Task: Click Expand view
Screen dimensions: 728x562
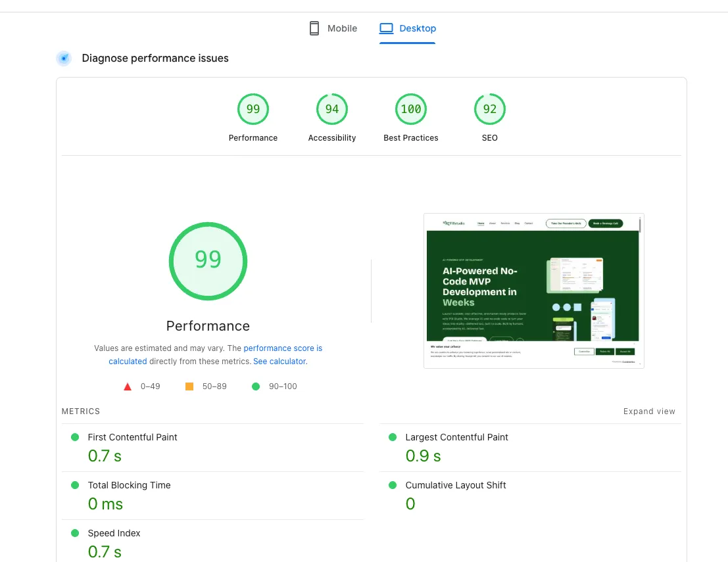Action: (x=649, y=411)
